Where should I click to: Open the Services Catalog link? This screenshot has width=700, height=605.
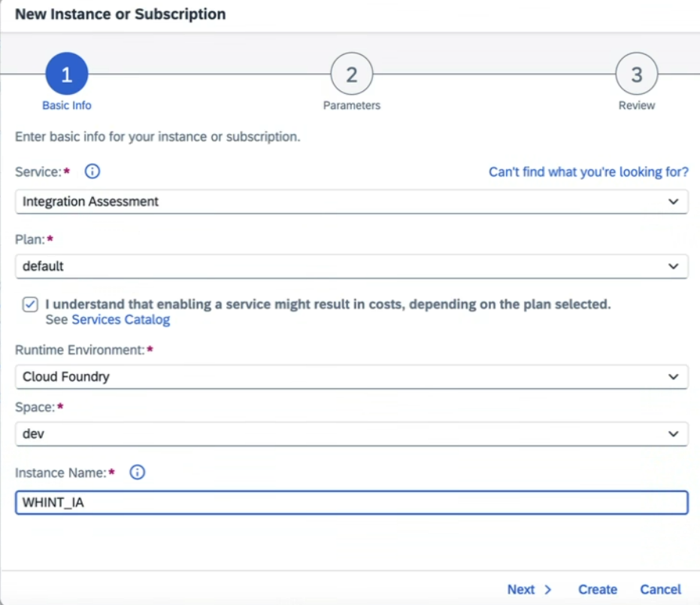tap(120, 320)
